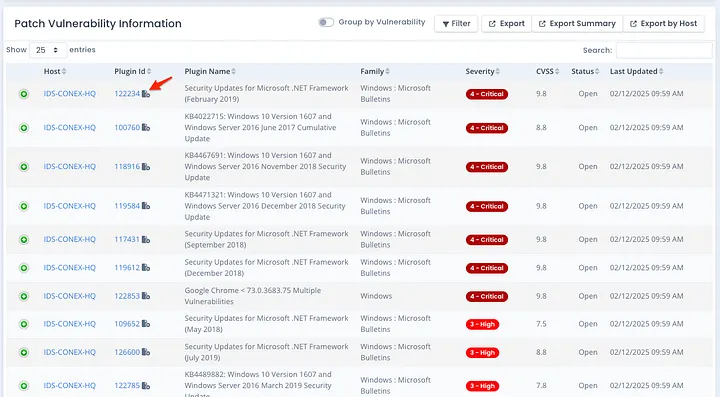The image size is (720, 397).
Task: Click High severity badge for plugin 109652
Action: tap(482, 324)
